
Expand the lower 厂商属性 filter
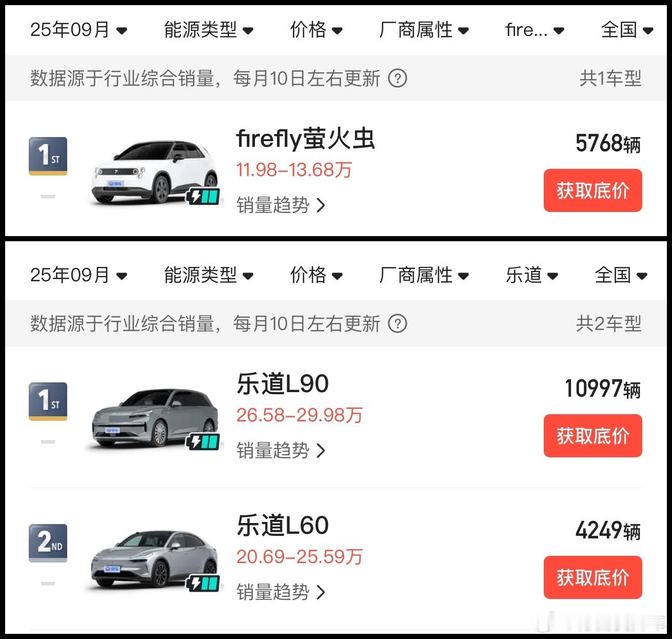(424, 275)
